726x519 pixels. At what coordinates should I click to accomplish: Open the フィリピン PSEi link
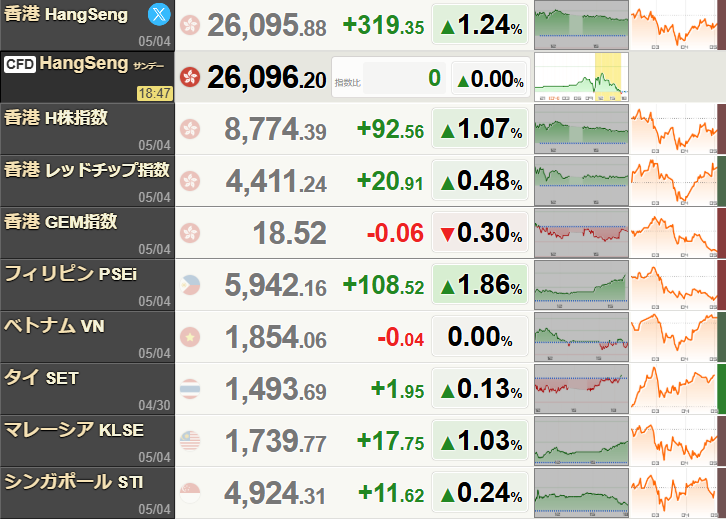point(70,274)
